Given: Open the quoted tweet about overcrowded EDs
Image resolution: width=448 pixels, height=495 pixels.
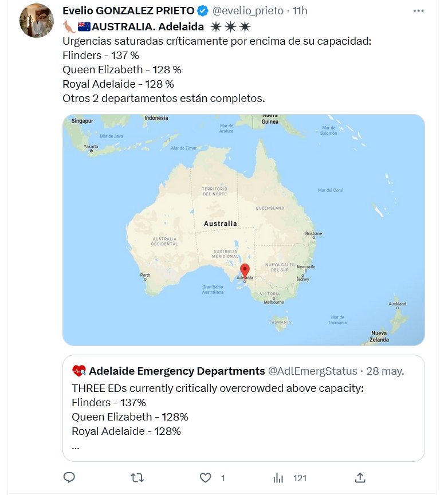Looking at the screenshot, I should pos(243,410).
